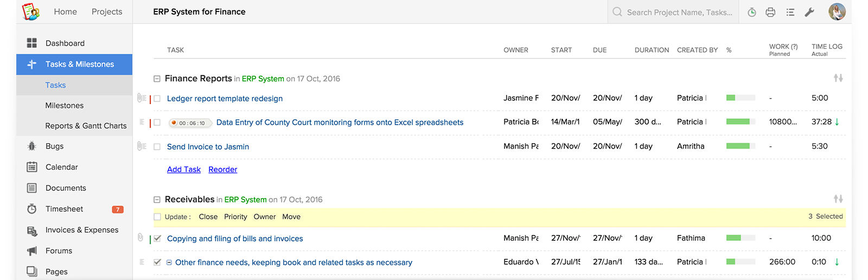The image size is (868, 280).
Task: Click the timer clock icon in top bar
Action: (751, 12)
